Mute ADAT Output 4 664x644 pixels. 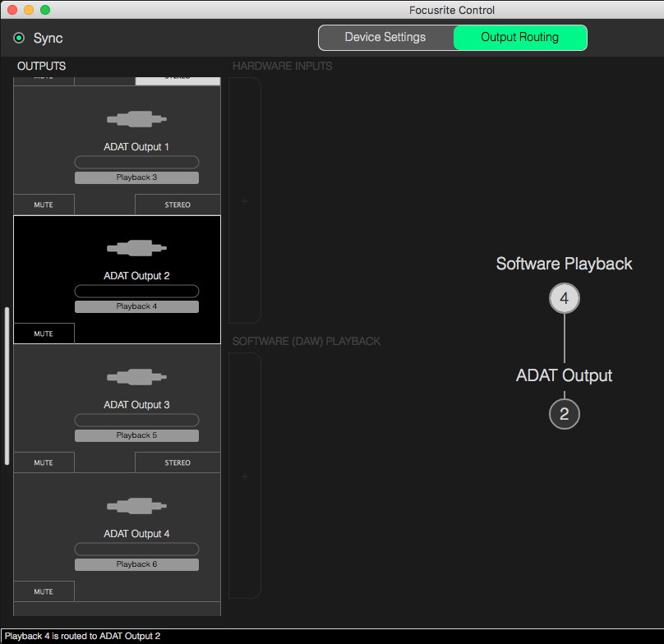pos(44,591)
